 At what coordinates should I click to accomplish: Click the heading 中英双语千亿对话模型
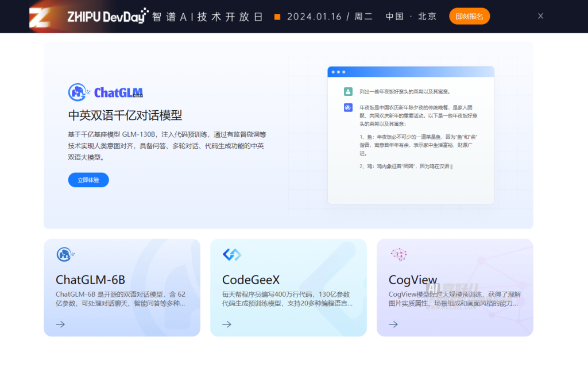pos(125,115)
